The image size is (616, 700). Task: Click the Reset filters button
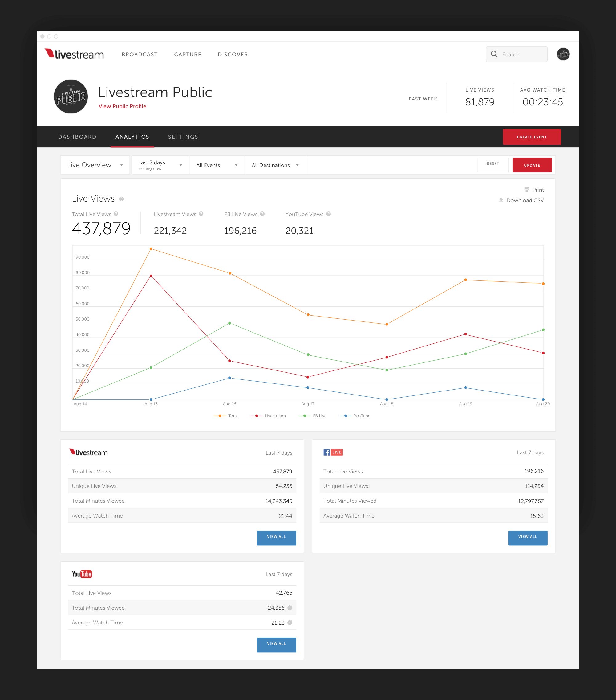[x=493, y=165]
